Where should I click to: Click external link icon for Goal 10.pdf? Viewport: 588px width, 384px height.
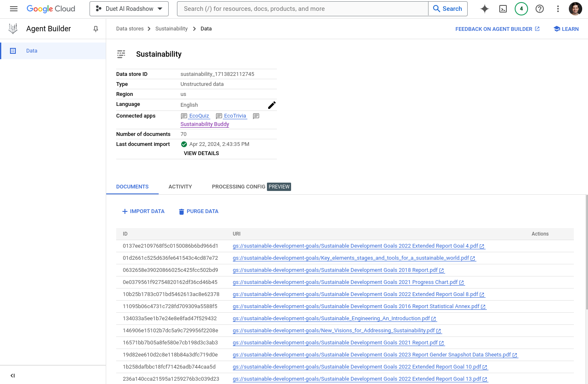(x=485, y=367)
